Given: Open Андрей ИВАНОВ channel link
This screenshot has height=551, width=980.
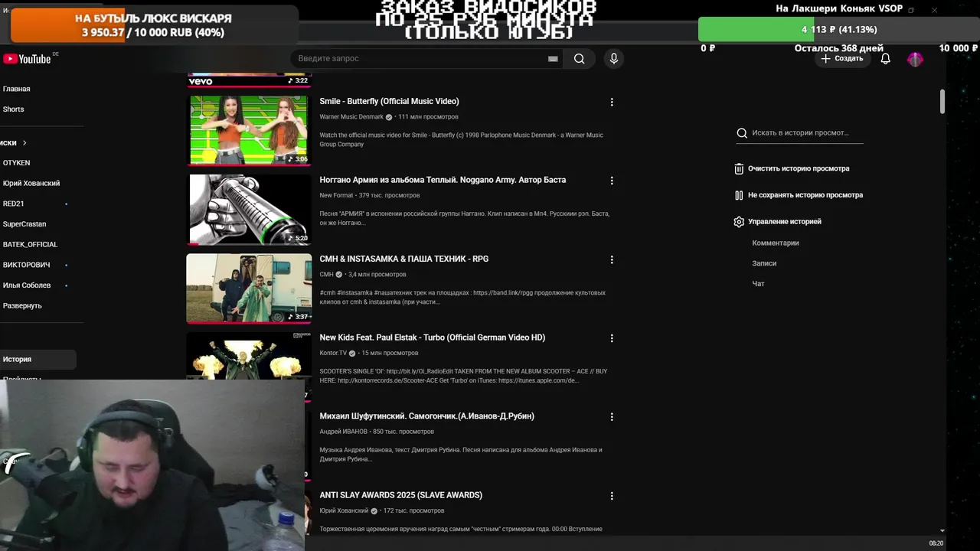Looking at the screenshot, I should [343, 432].
